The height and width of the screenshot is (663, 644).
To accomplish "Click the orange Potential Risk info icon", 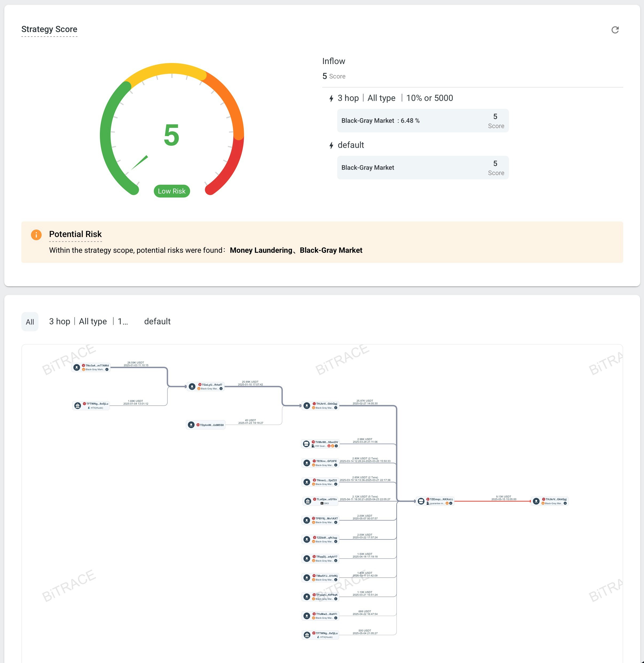I will click(x=36, y=234).
